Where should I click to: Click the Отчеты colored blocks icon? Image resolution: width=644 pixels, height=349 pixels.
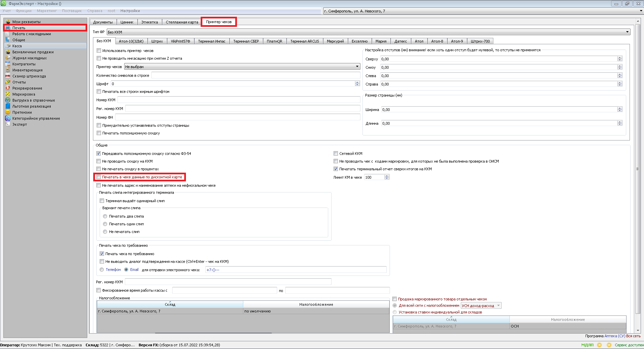[x=8, y=82]
